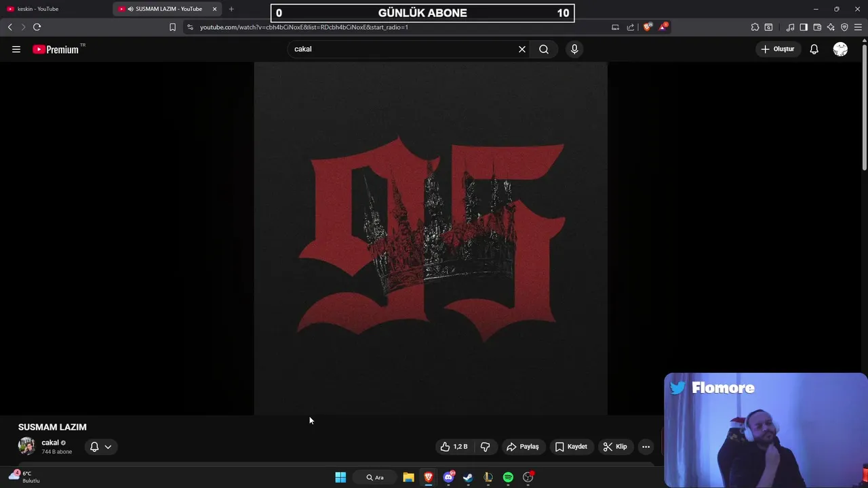868x488 pixels.
Task: Click the SUSMAM LAZIM video title
Action: 52,427
